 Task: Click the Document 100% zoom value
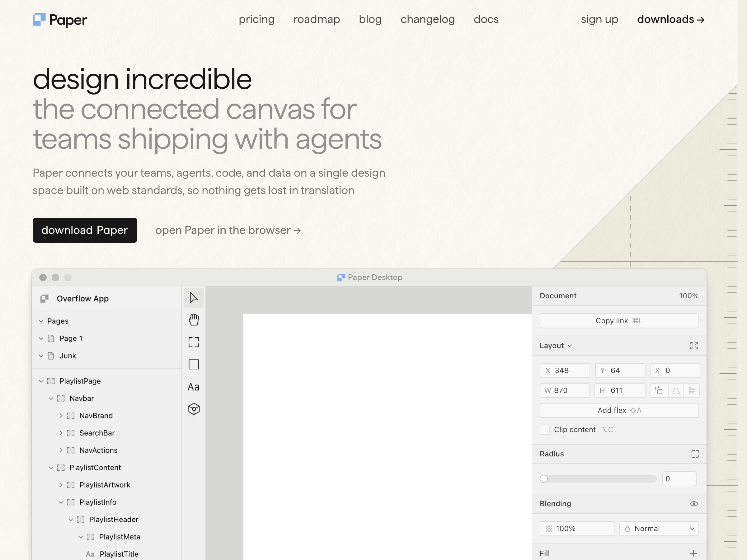688,296
